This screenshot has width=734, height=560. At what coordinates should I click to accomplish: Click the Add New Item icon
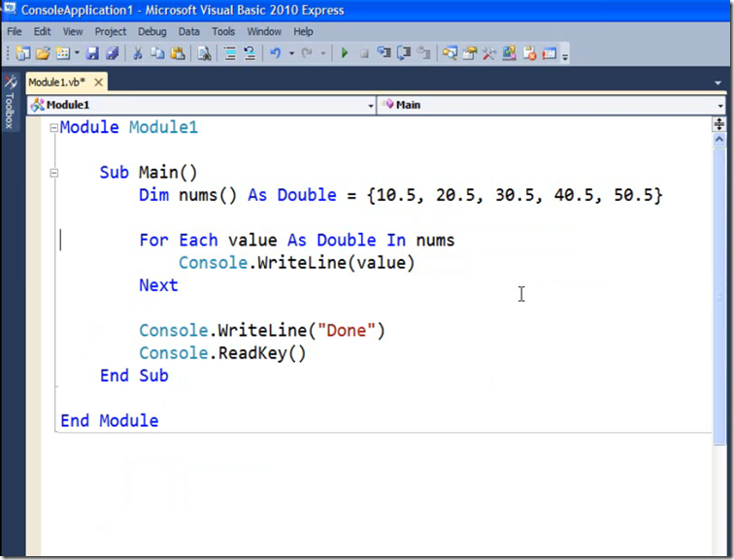click(63, 53)
